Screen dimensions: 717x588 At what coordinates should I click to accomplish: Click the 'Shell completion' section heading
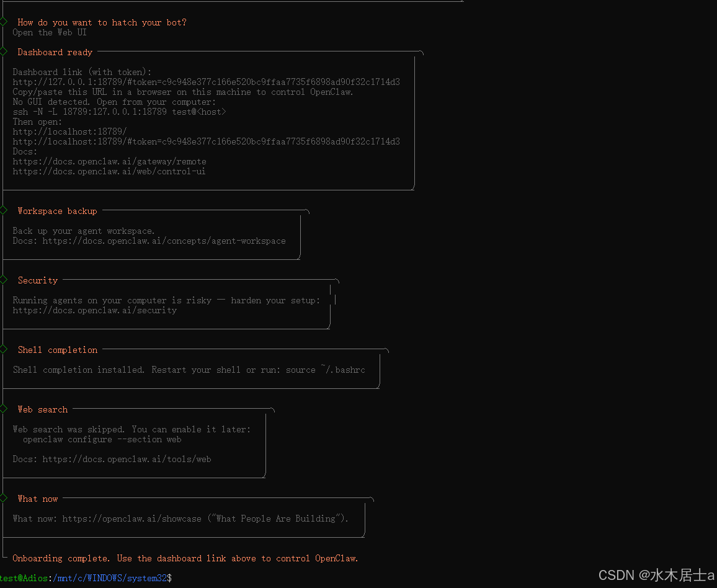tap(58, 350)
